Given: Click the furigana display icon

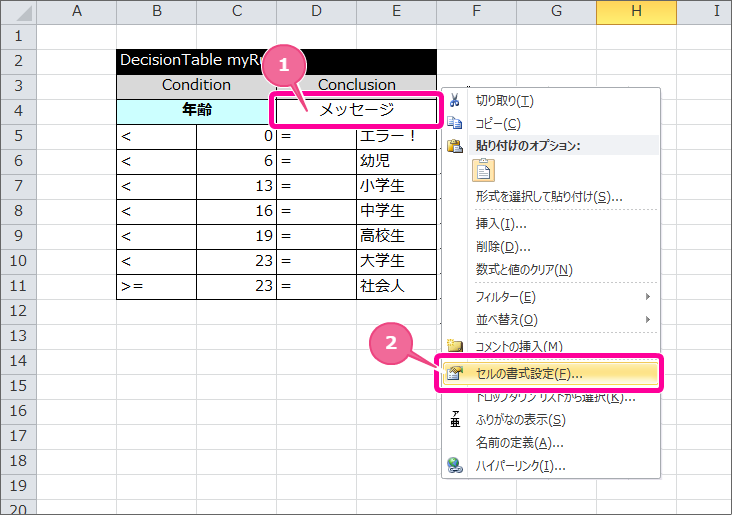Looking at the screenshot, I should (x=455, y=419).
